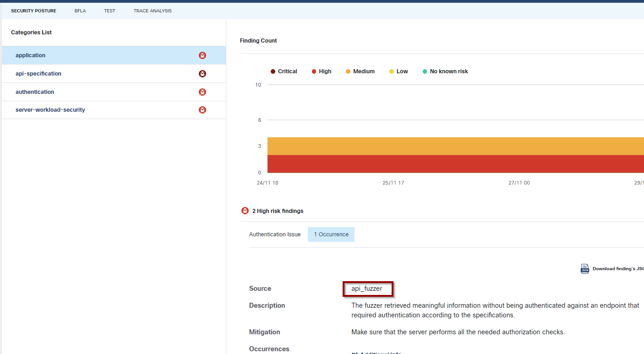
Task: Toggle the High legend entry
Action: tap(322, 71)
